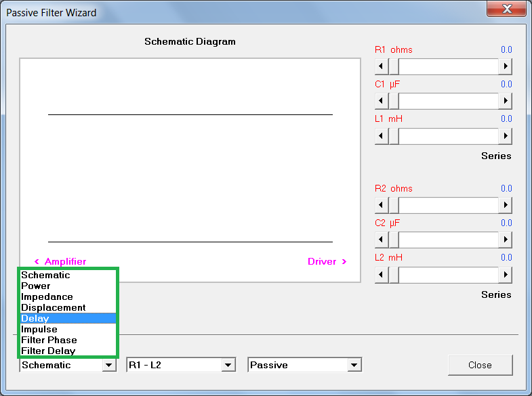The width and height of the screenshot is (532, 396).
Task: Expand the R1 - L2 combo box
Action: point(228,365)
